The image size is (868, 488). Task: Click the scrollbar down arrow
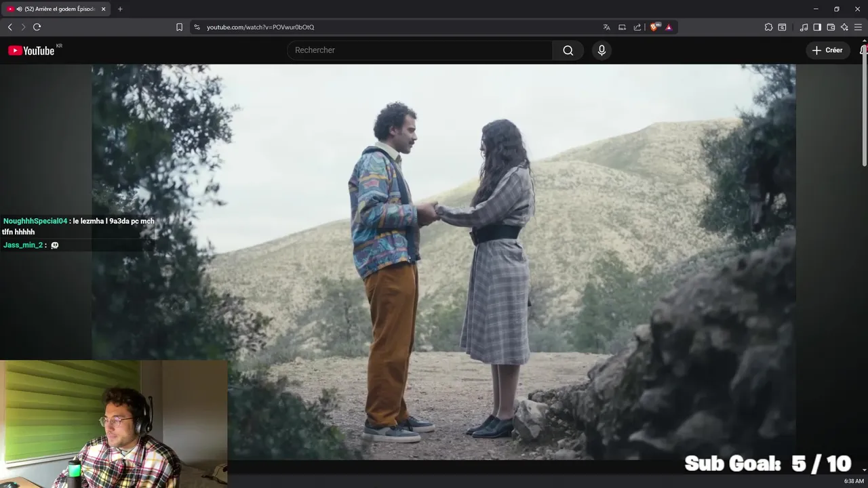[x=864, y=470]
